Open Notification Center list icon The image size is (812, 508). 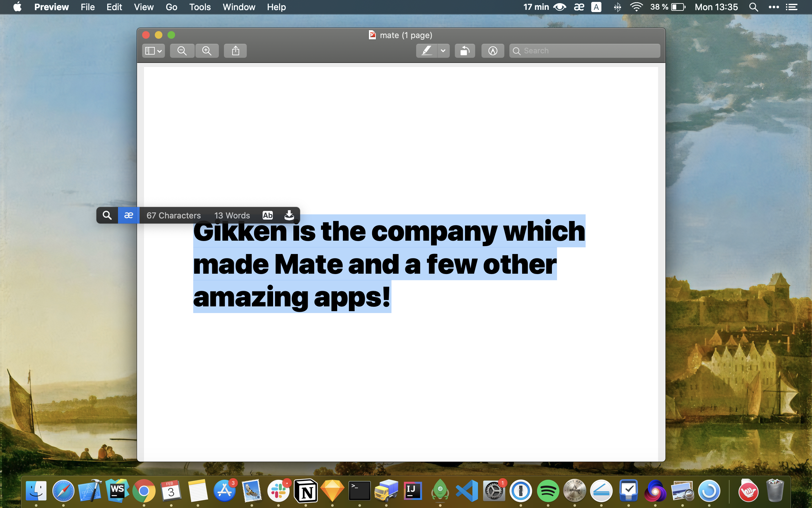point(792,7)
